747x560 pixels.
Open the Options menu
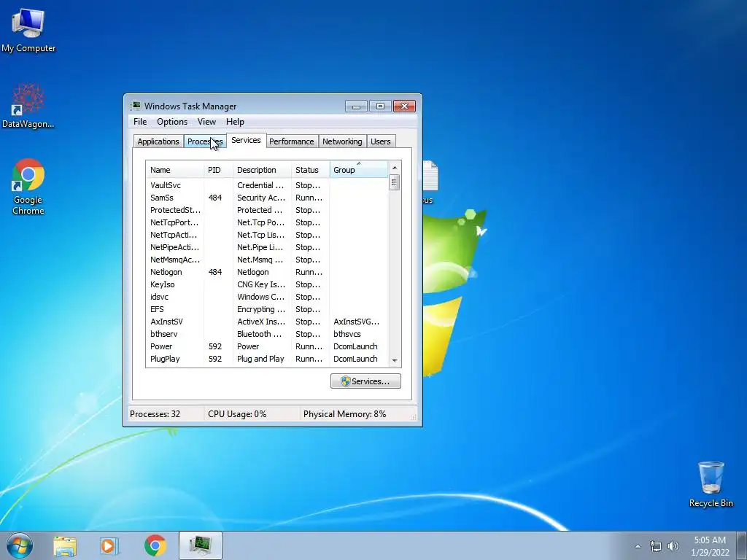pyautogui.click(x=172, y=122)
